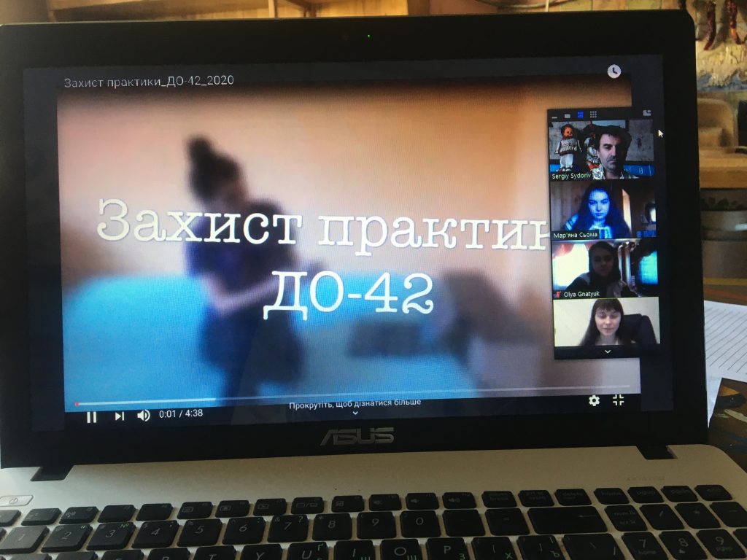Select Olya Gnatyuk's video thumbnail
The image size is (747, 560).
pyautogui.click(x=605, y=269)
